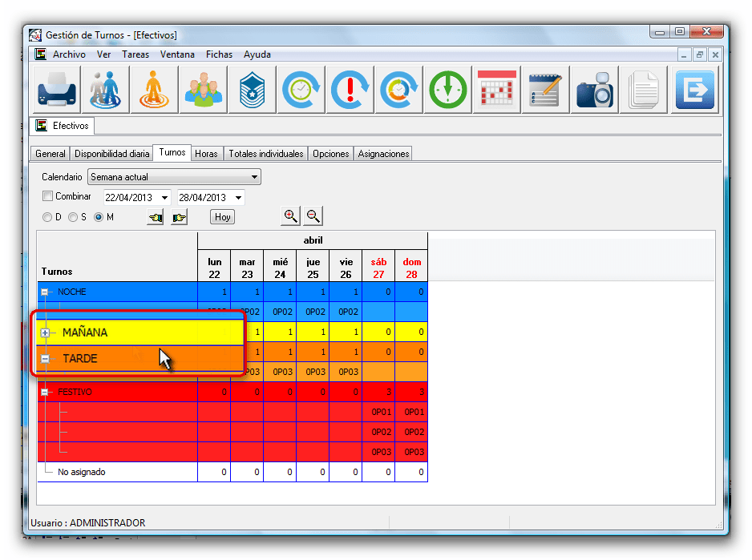Open the Calendario Semana actual dropdown

pos(174,177)
